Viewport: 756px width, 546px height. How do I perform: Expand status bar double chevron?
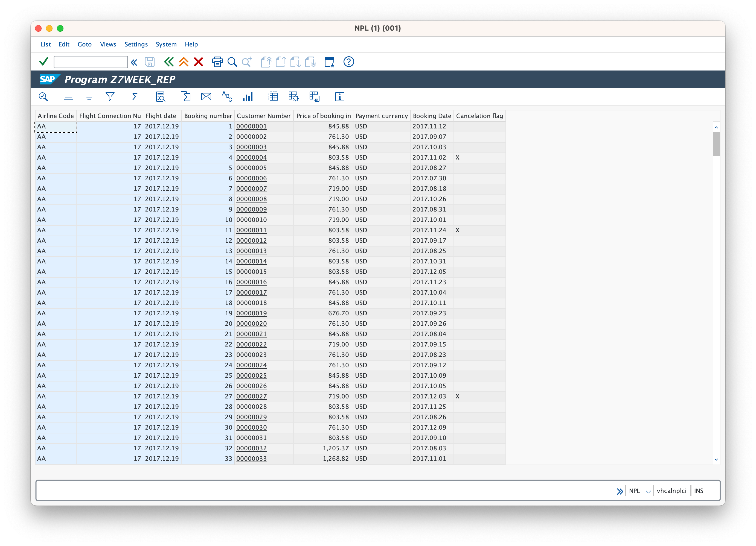coord(620,491)
